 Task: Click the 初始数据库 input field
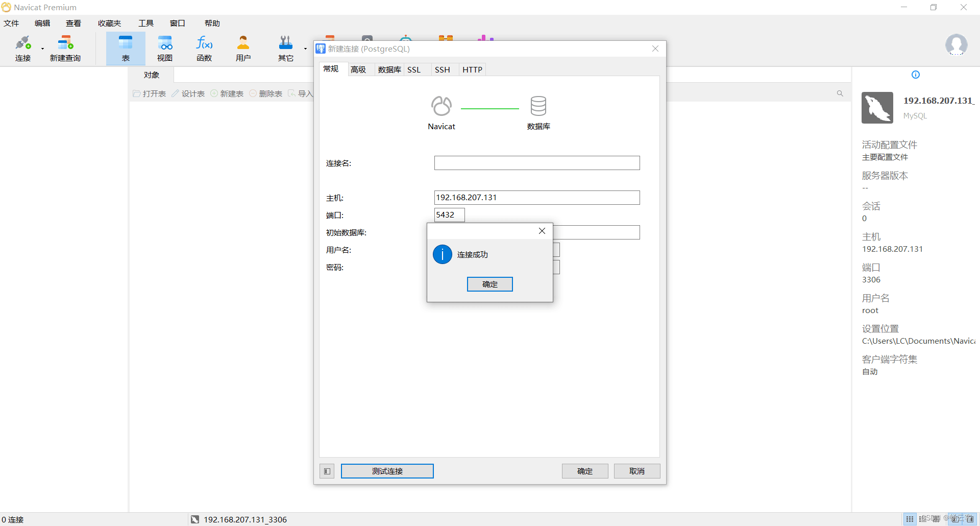(596, 232)
